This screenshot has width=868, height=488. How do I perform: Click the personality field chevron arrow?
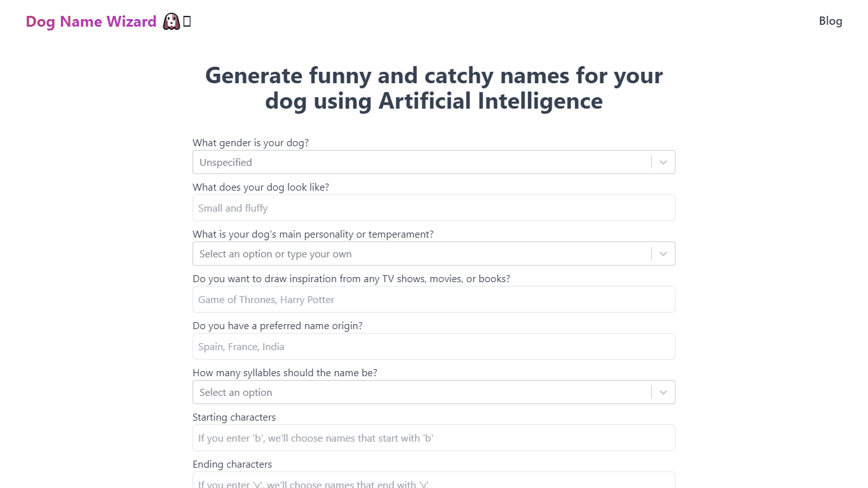[x=663, y=254]
